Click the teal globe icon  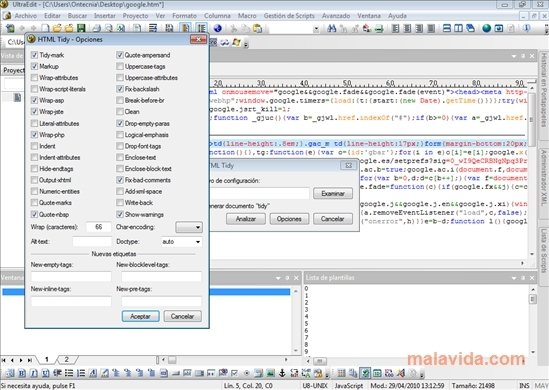click(x=486, y=28)
